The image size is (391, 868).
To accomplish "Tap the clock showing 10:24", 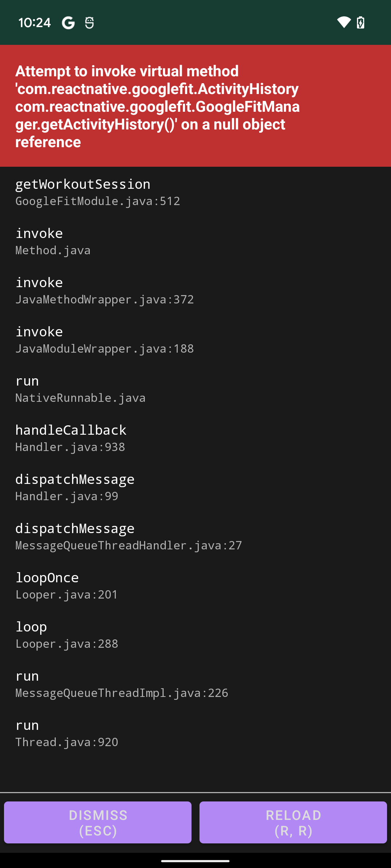I will (x=35, y=22).
